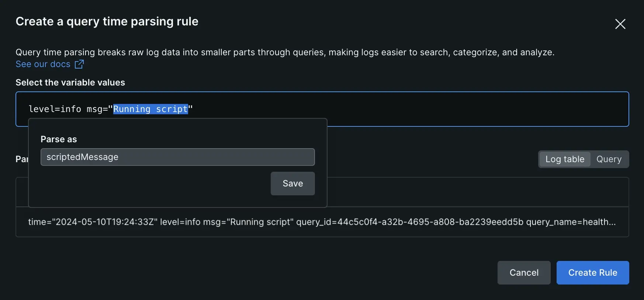644x300 pixels.
Task: Click the Parse as name input field
Action: [177, 157]
